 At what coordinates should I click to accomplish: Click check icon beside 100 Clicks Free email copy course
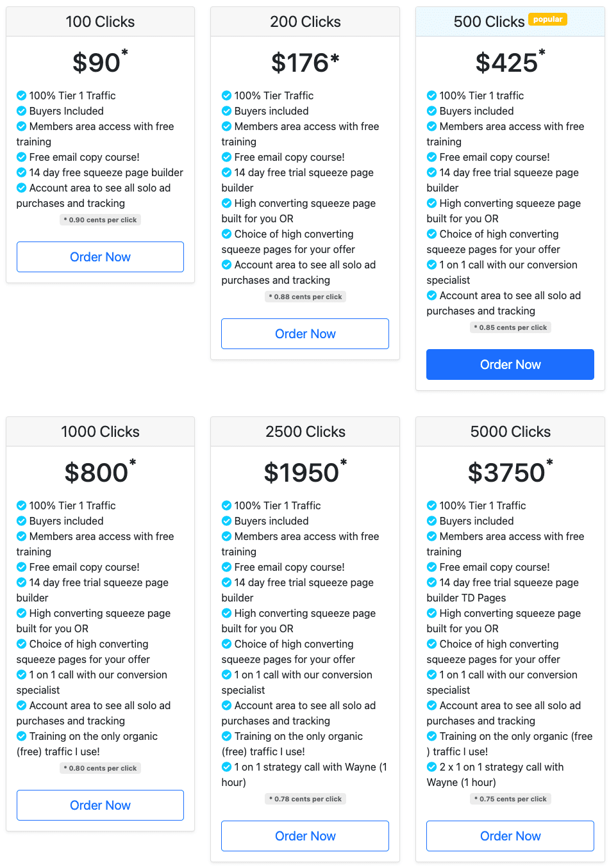click(x=21, y=157)
